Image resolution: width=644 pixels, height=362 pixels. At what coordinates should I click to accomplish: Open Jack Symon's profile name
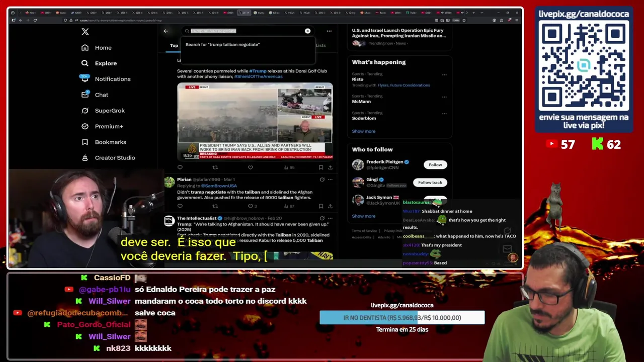(x=379, y=198)
